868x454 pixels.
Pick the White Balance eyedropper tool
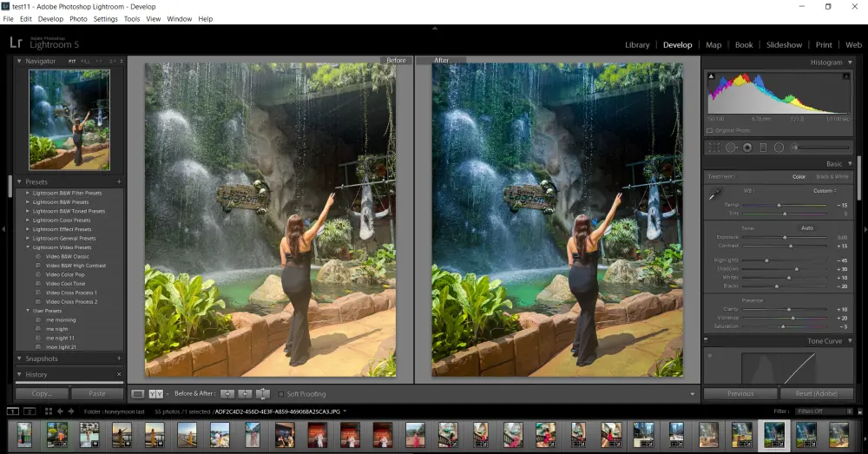[x=715, y=194]
